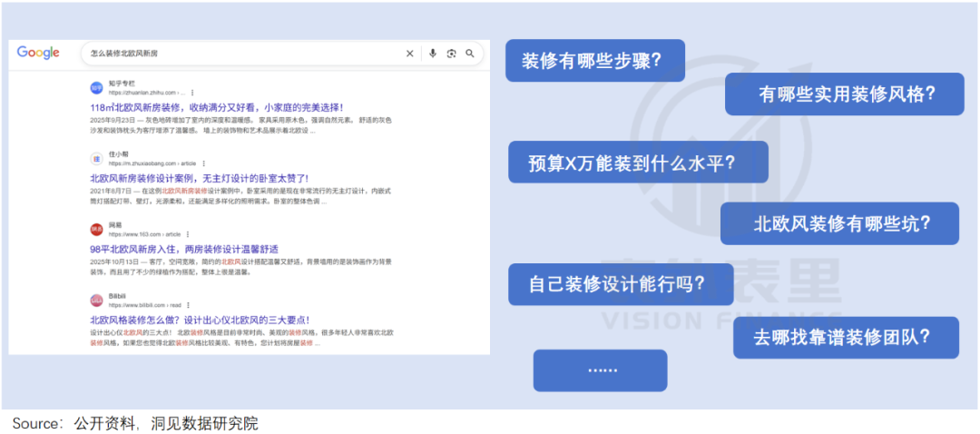Viewport: 980px width, 434px height.
Task: Start voice search with microphone icon
Action: tap(433, 54)
